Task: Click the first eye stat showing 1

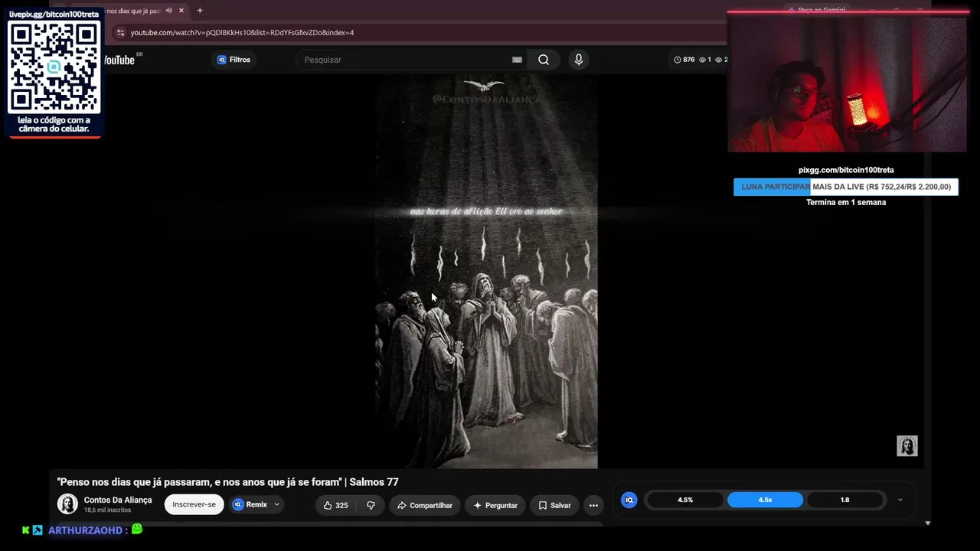Action: [x=705, y=60]
